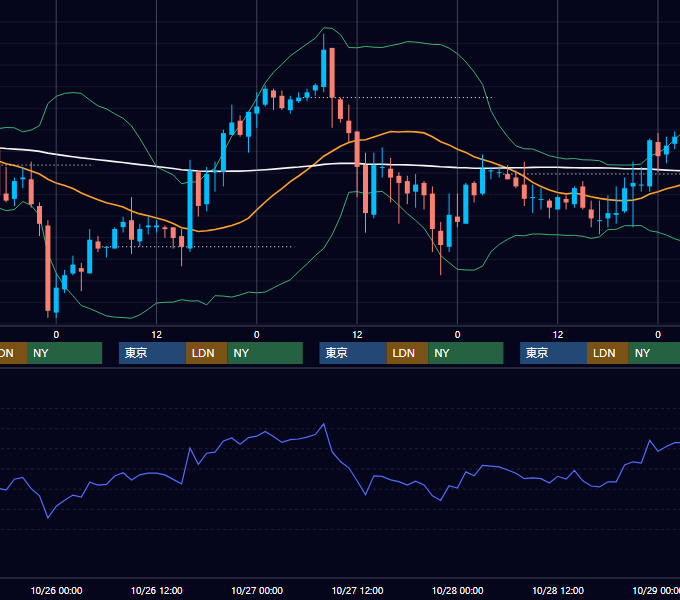Click the 10/28 00:00 date label
680x600 pixels.
point(458,590)
